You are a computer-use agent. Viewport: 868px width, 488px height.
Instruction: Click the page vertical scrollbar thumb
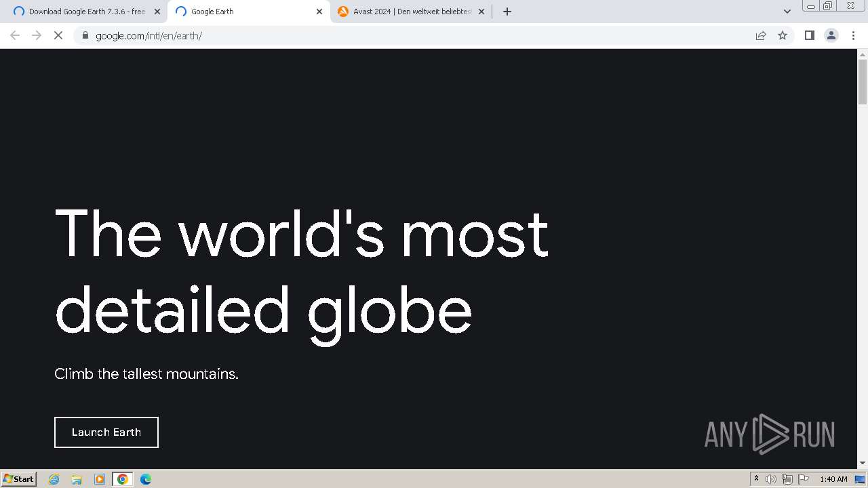863,82
